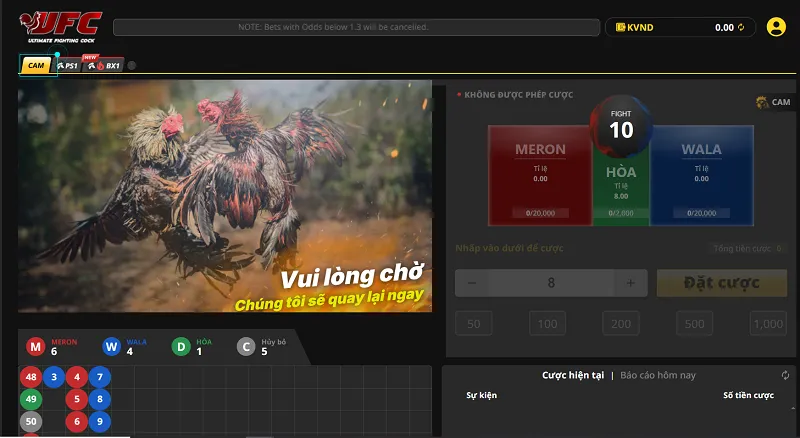This screenshot has height=438, width=800.
Task: Decrease bet amount with minus button
Action: (472, 283)
